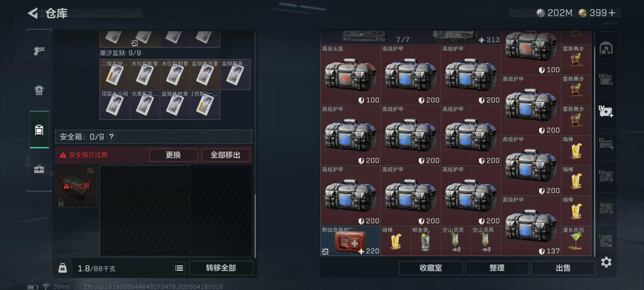Click 更换 to replace the safe box
Viewport: 644px width, 290px height.
(x=173, y=155)
